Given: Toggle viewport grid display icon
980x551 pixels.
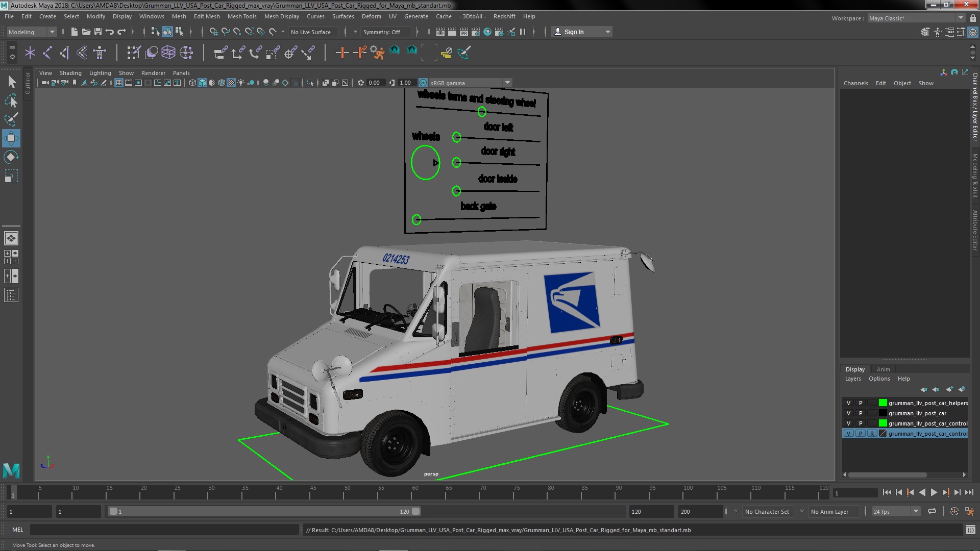Looking at the screenshot, I should click(118, 83).
